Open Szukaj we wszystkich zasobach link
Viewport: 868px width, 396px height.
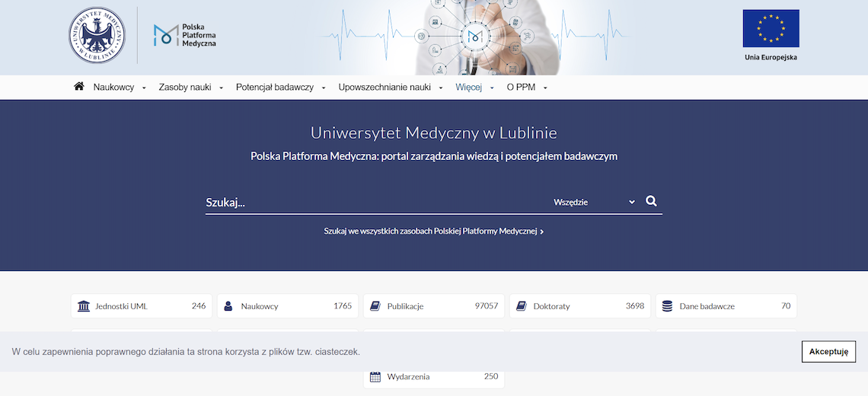[x=433, y=232]
